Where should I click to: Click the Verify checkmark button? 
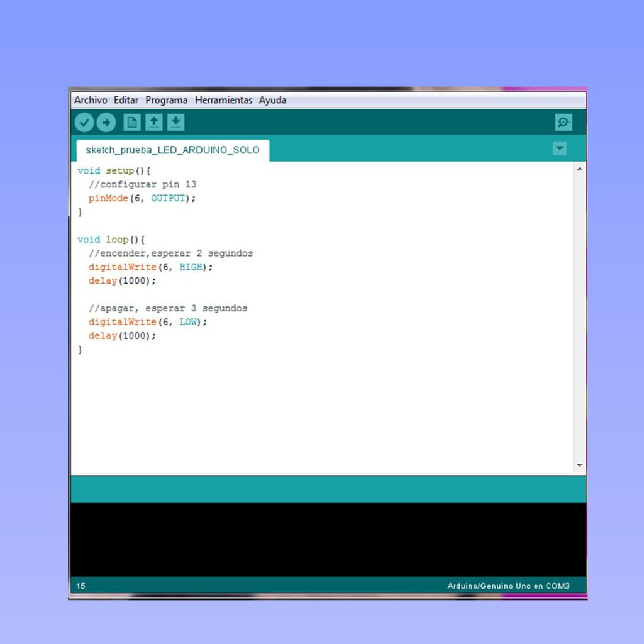(x=84, y=123)
